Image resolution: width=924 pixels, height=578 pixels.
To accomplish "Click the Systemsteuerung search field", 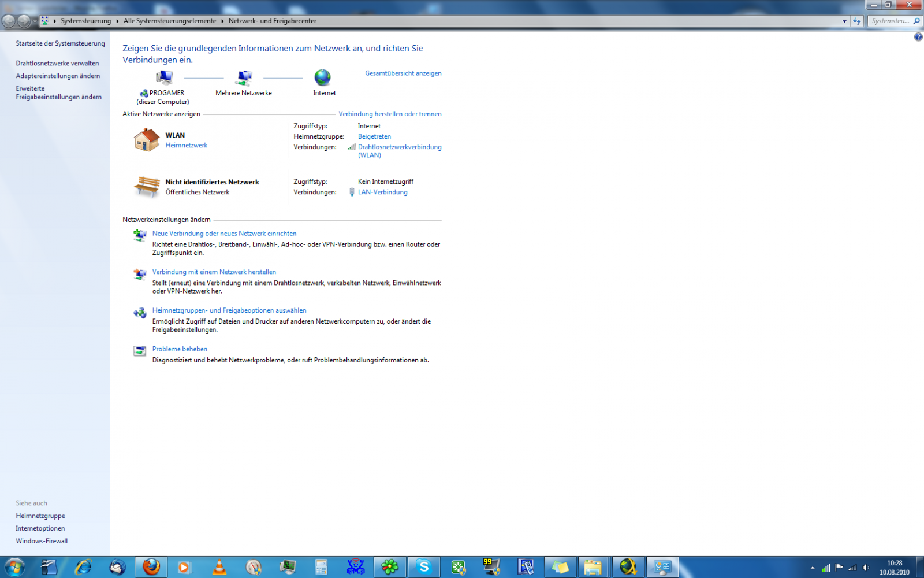I will coord(894,21).
